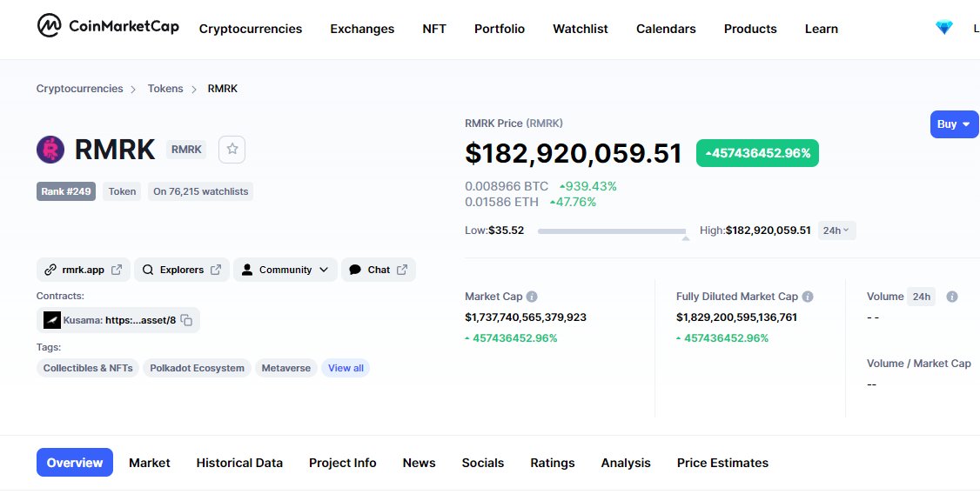Viewport: 980px width, 501px height.
Task: Click the Token type badge
Action: click(122, 191)
